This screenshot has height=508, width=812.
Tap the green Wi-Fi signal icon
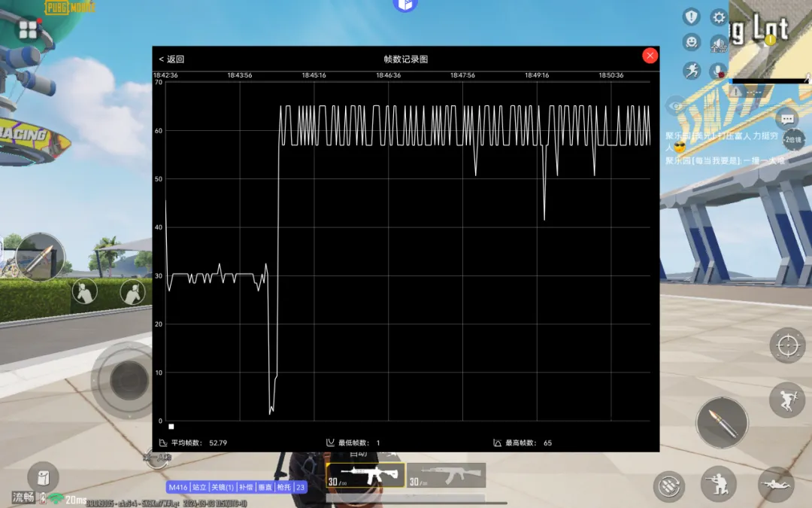(56, 498)
